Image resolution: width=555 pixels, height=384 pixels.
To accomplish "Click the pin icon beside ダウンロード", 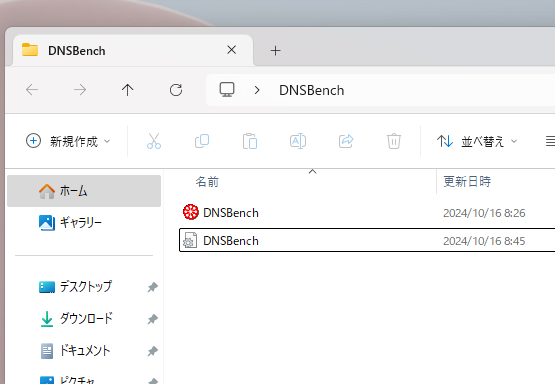I will tap(153, 319).
